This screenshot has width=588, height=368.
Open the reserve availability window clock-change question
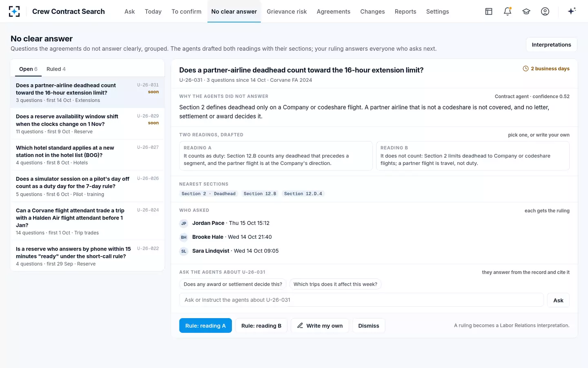(87, 124)
